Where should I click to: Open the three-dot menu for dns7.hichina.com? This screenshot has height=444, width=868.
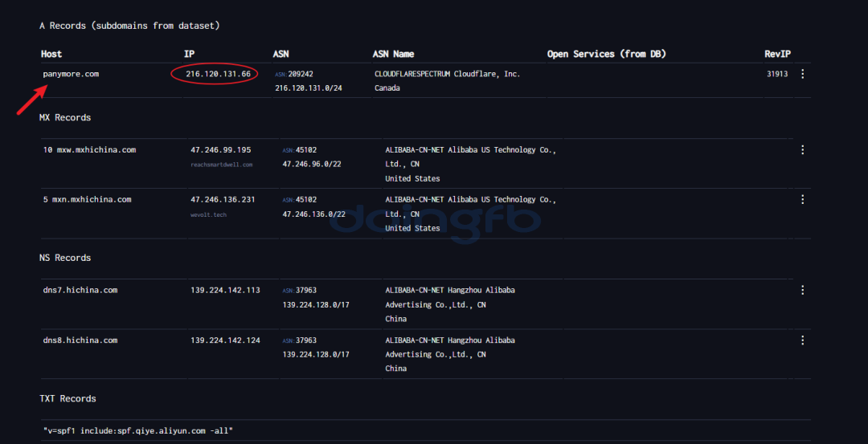pyautogui.click(x=802, y=291)
